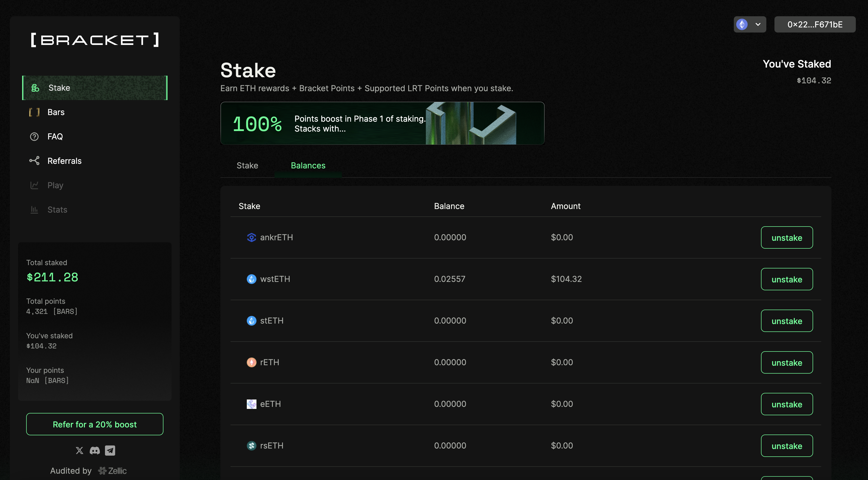Click the wstETH token icon

pos(251,279)
